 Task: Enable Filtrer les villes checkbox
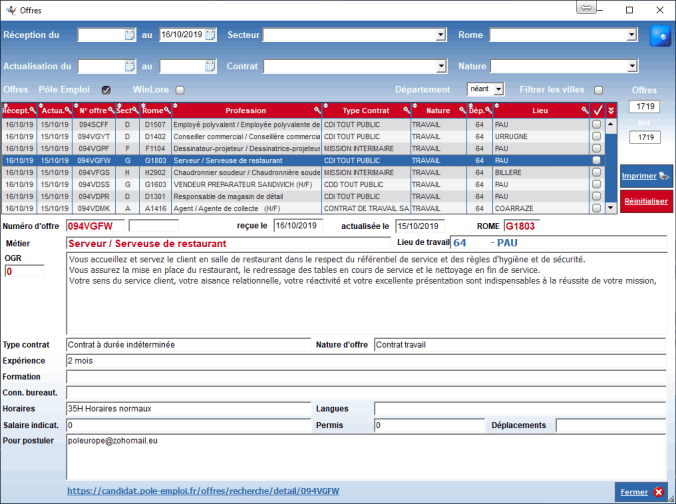pyautogui.click(x=598, y=90)
